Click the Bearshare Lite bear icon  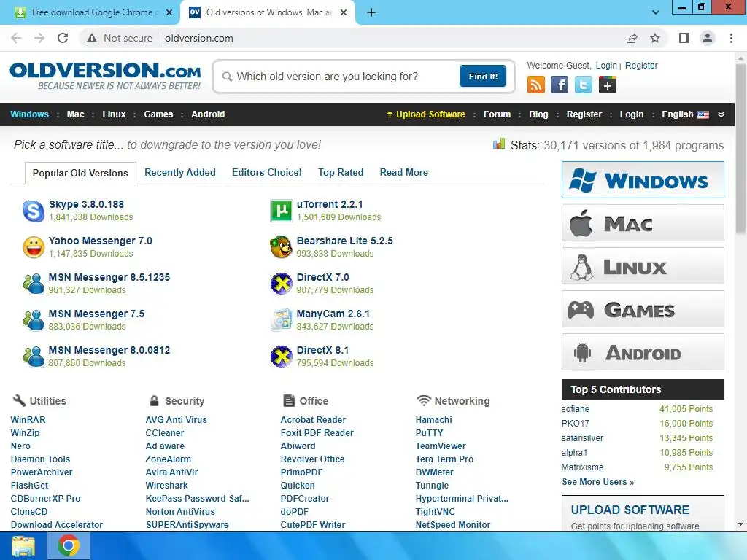(x=281, y=247)
